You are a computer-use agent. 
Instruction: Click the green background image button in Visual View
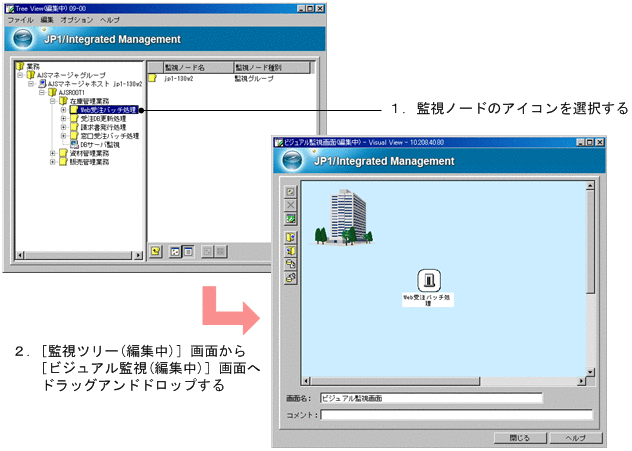point(291,219)
